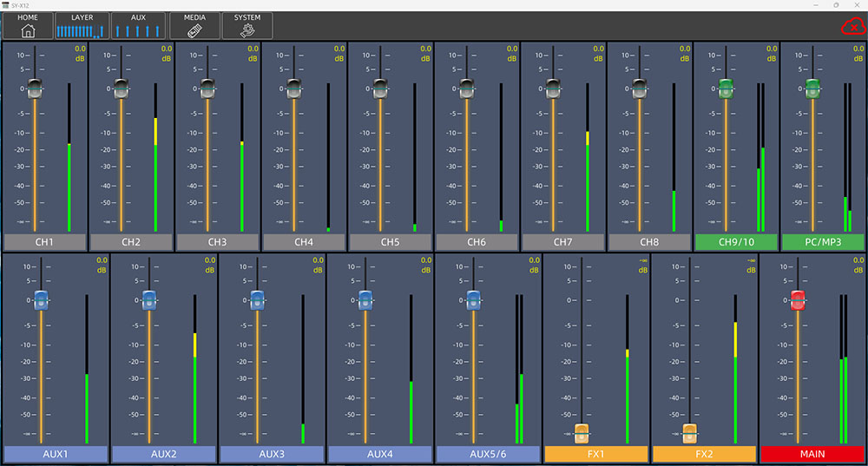Click the blue AUX3 fader knob
The image size is (868, 466).
[257, 300]
